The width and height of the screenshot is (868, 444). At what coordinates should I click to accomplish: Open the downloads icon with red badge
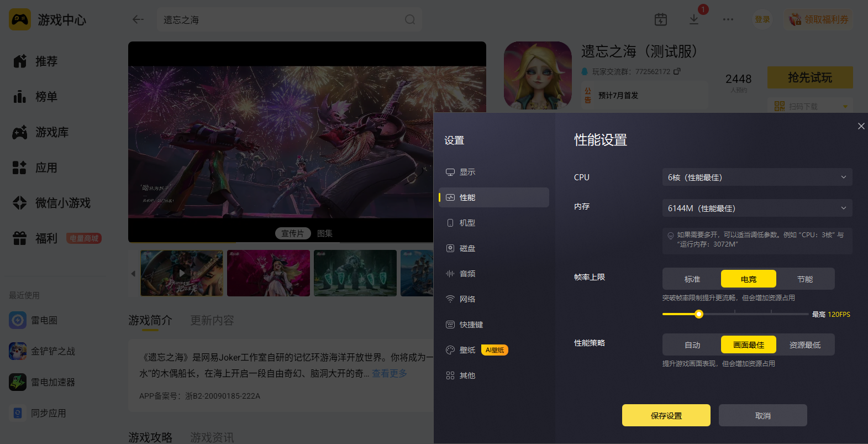pyautogui.click(x=694, y=19)
